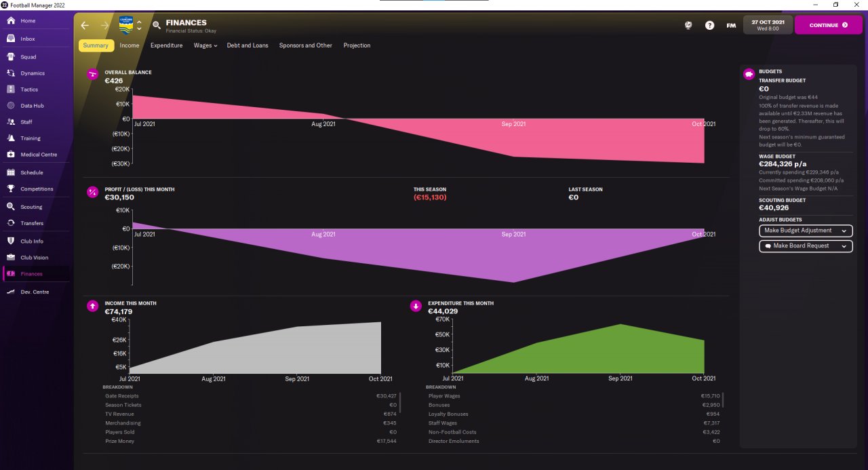
Task: Expand the Wages tab dropdown
Action: pos(205,45)
